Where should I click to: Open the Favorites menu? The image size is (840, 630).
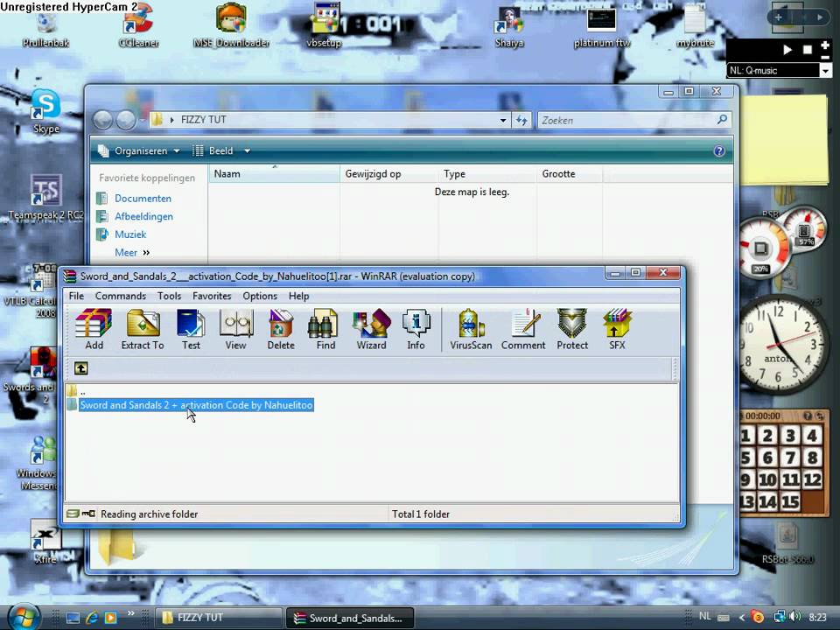[x=212, y=296]
